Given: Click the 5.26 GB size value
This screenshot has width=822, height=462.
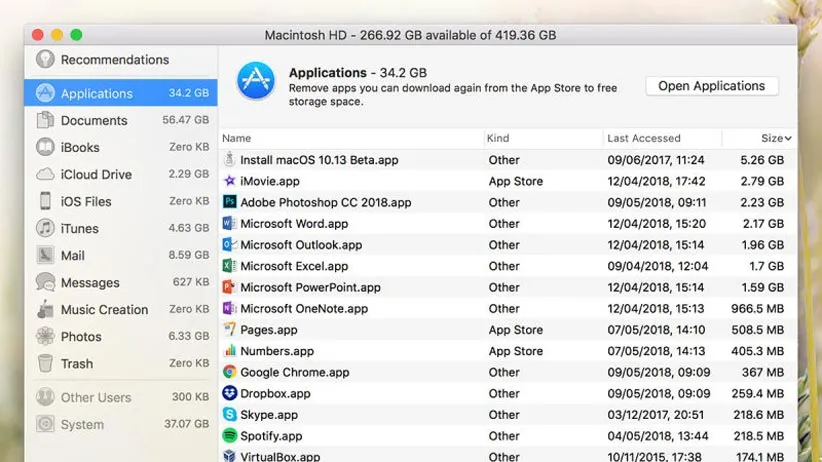Looking at the screenshot, I should coord(762,160).
